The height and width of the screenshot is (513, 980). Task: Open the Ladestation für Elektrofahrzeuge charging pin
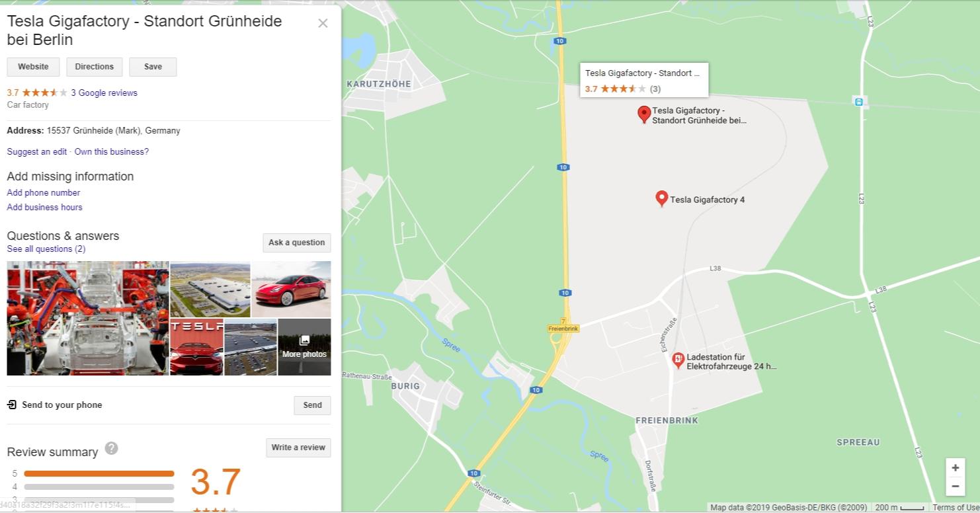click(678, 360)
